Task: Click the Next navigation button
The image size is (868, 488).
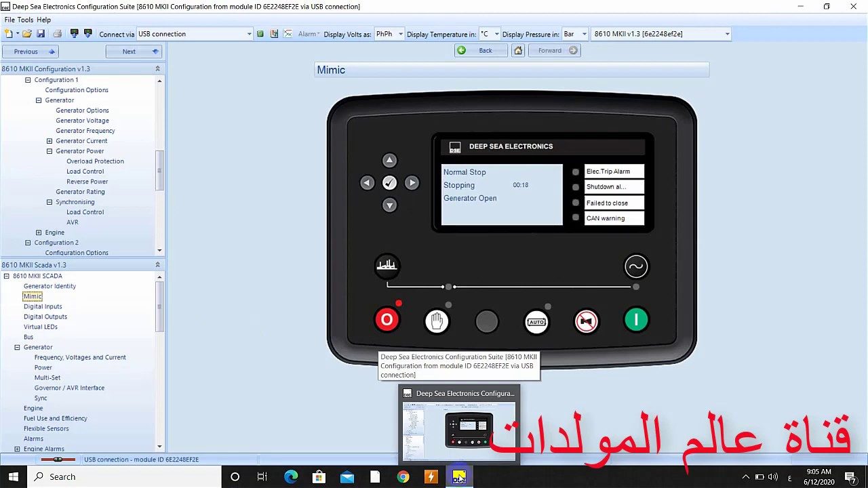Action: tap(134, 52)
